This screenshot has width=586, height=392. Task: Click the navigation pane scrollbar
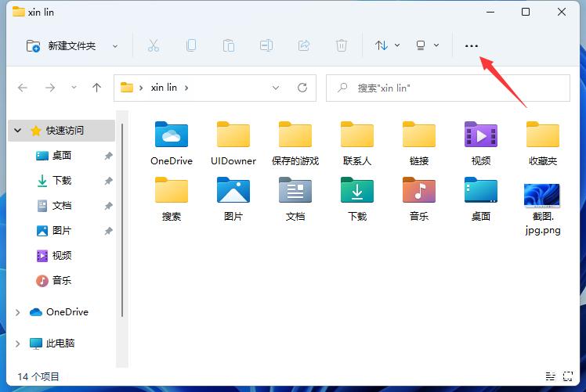(x=122, y=221)
